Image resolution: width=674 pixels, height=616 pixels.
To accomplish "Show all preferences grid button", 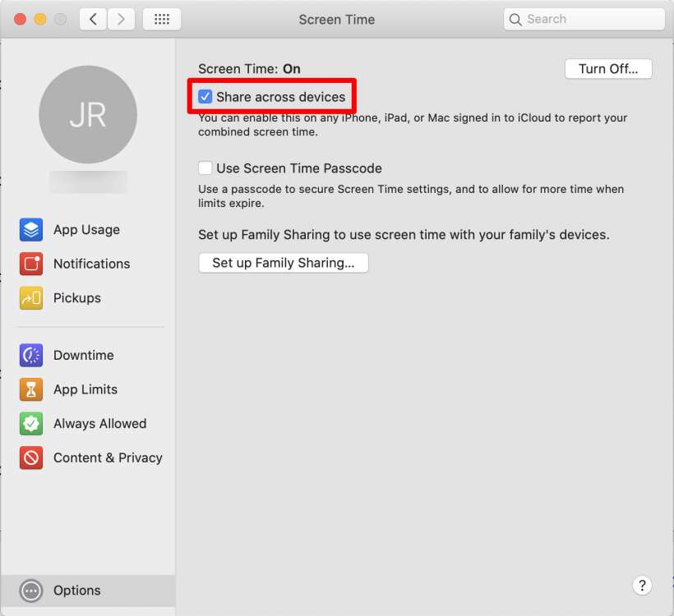I will pyautogui.click(x=162, y=20).
